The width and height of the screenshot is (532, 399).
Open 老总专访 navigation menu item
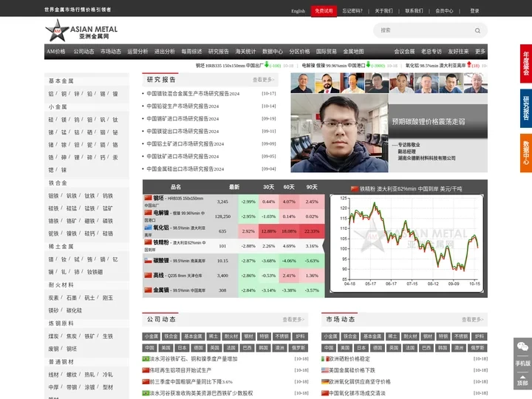point(432,52)
